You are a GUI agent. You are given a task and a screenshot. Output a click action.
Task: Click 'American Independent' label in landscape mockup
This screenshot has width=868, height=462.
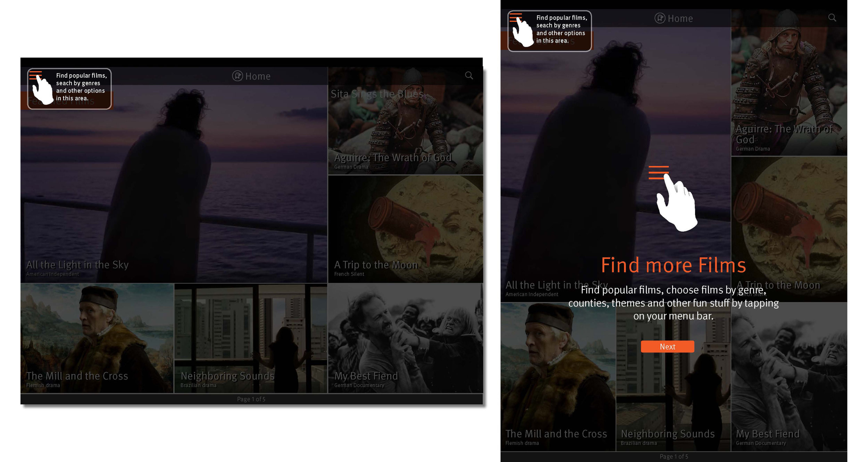(52, 274)
